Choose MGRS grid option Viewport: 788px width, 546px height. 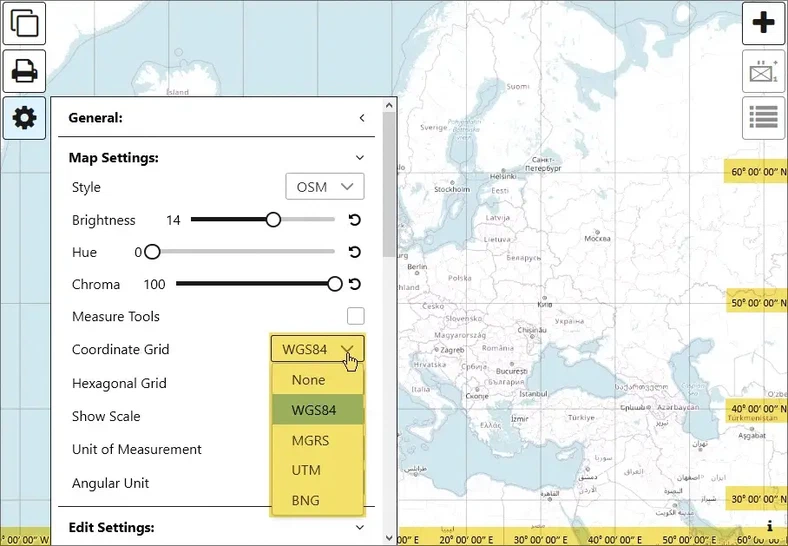pyautogui.click(x=318, y=440)
